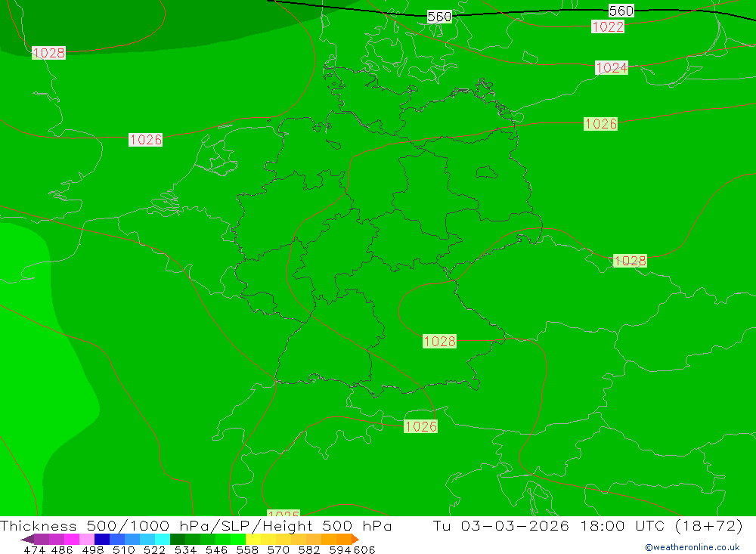Select the brightest lime green legend swatch

238,539
